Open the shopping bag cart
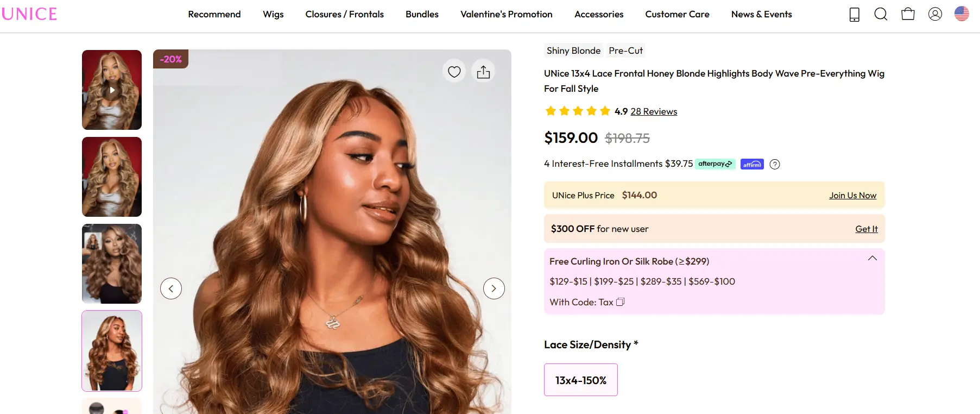The width and height of the screenshot is (980, 414). tap(908, 14)
